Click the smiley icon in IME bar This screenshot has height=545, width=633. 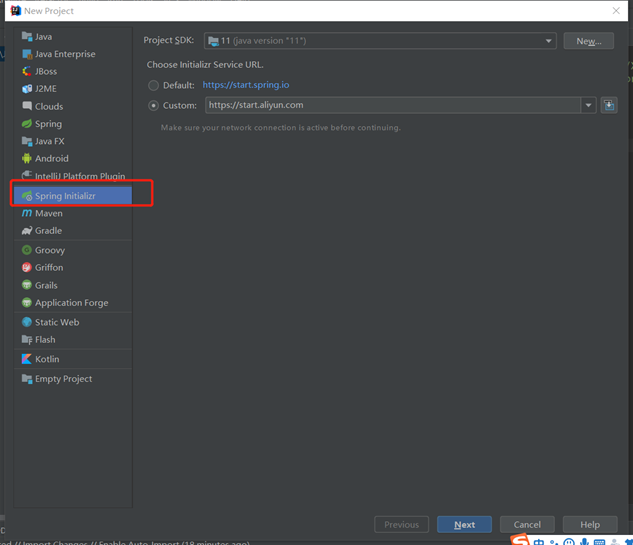[569, 542]
